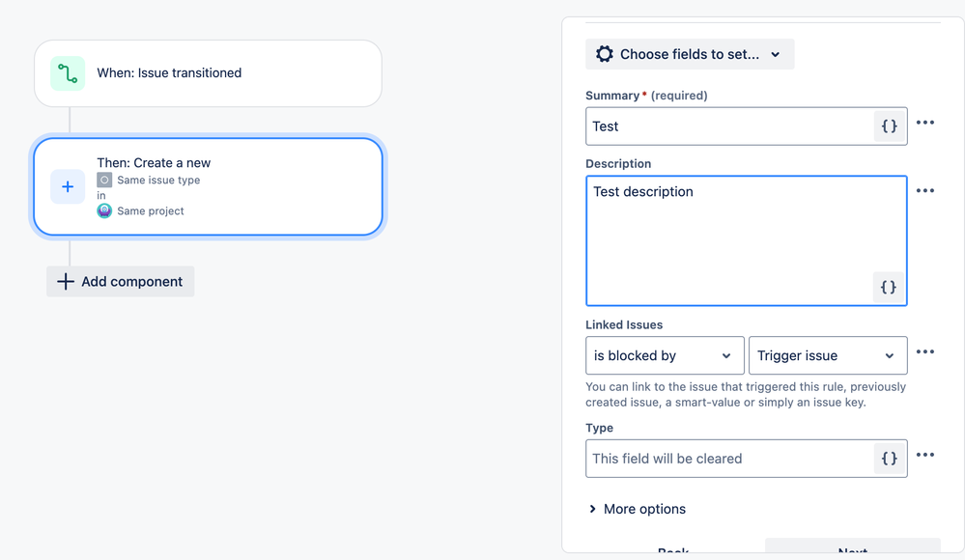Select the 'Then: Create a new' action card
This screenshot has width=965, height=560.
tap(241, 186)
